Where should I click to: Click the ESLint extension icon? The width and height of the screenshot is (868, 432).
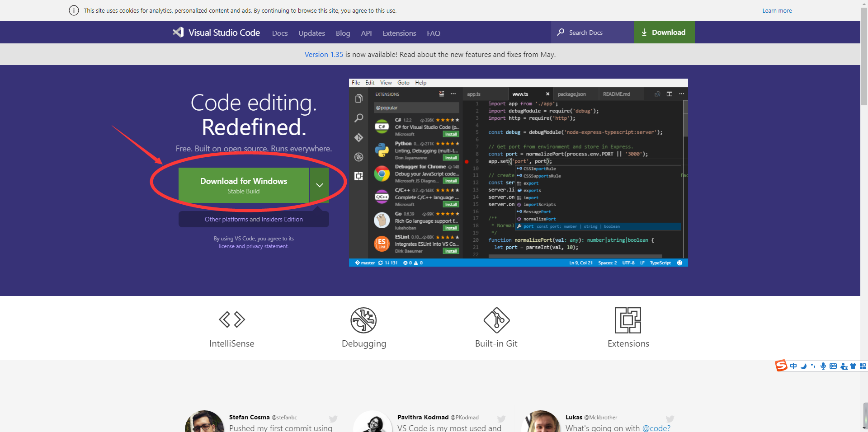pos(382,244)
